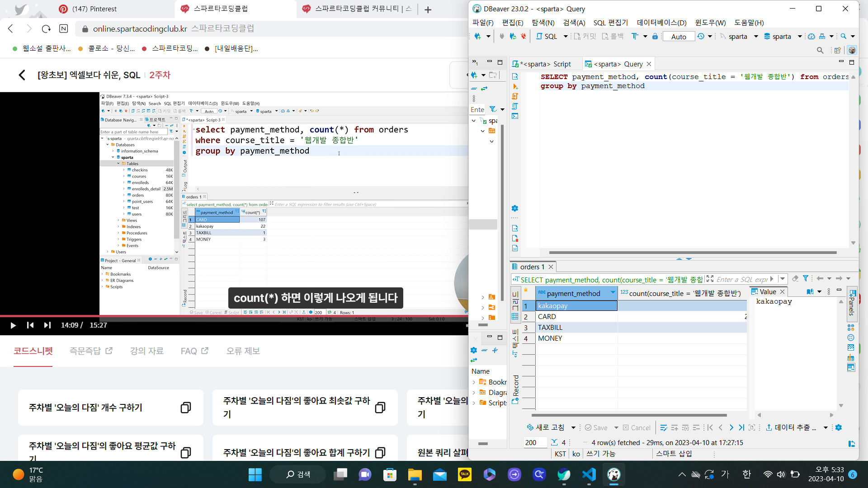Click the editor settings gear in left gutter
The image size is (868, 488).
515,208
